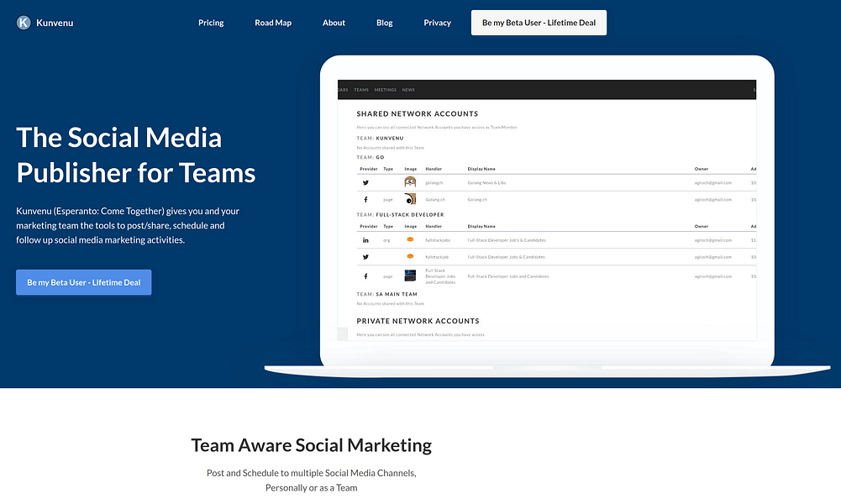Visit the Blog from the nav bar
Image resolution: width=841 pixels, height=504 pixels.
pos(385,23)
